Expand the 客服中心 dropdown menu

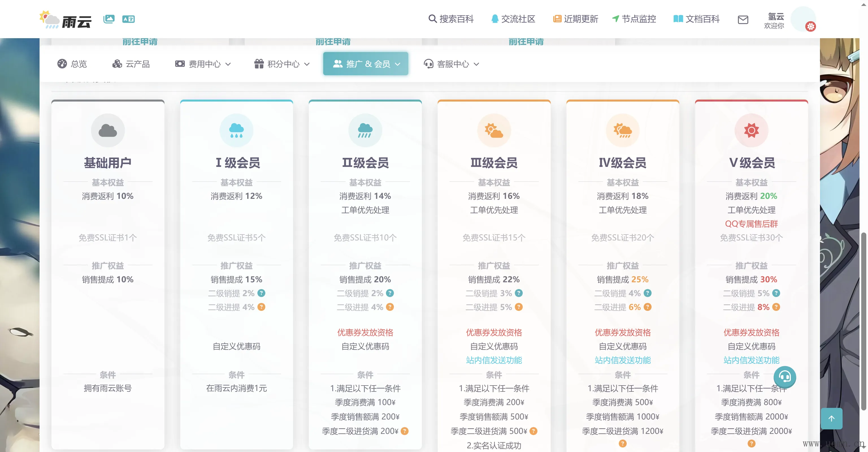tap(451, 64)
